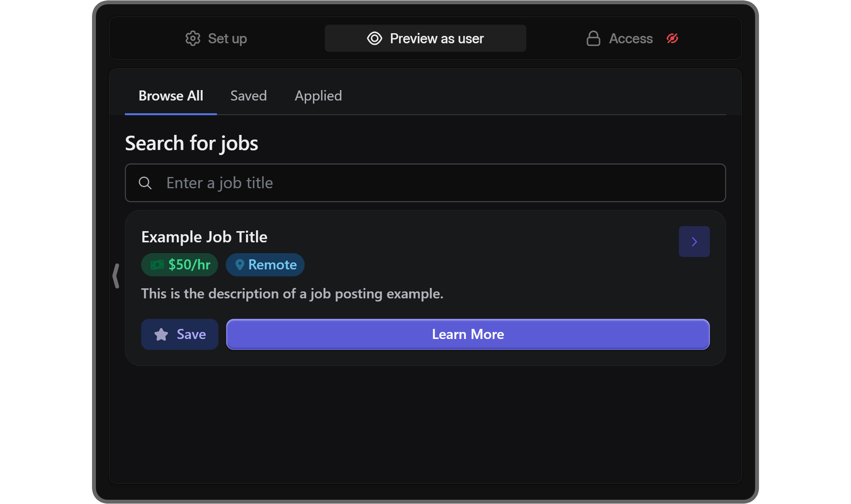Select the Browse All tab
The width and height of the screenshot is (851, 504).
click(171, 95)
